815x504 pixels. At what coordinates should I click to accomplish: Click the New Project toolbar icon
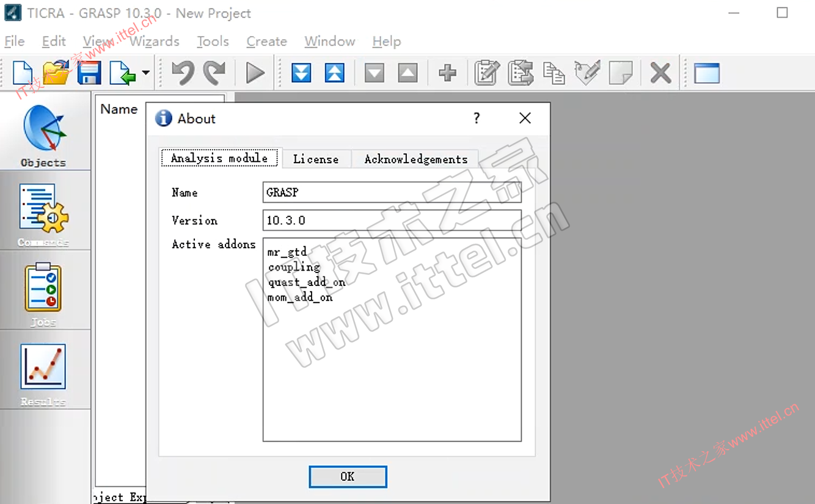(23, 73)
